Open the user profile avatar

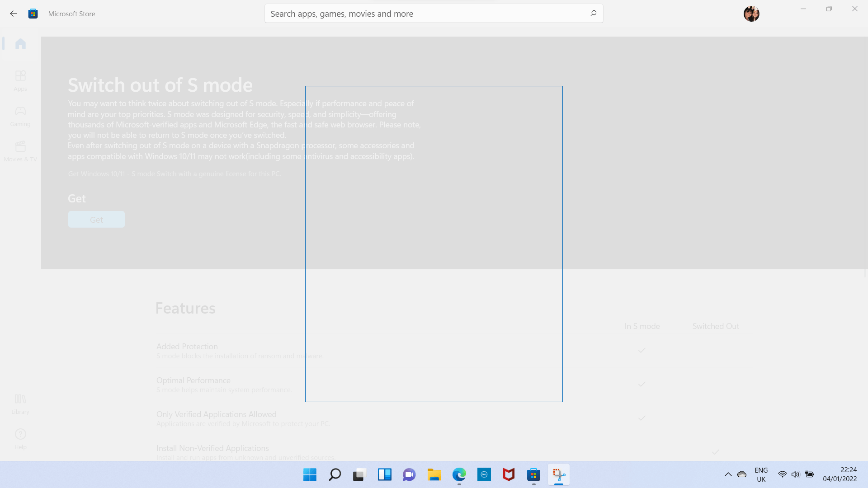click(x=751, y=14)
